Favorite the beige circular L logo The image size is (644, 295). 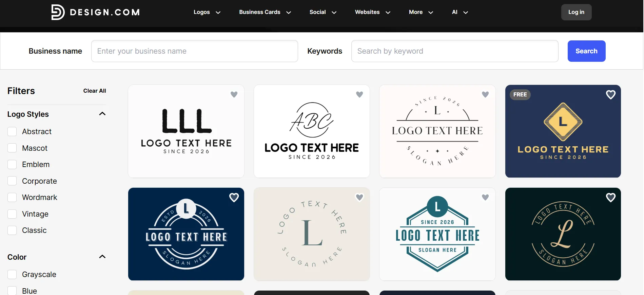(359, 197)
